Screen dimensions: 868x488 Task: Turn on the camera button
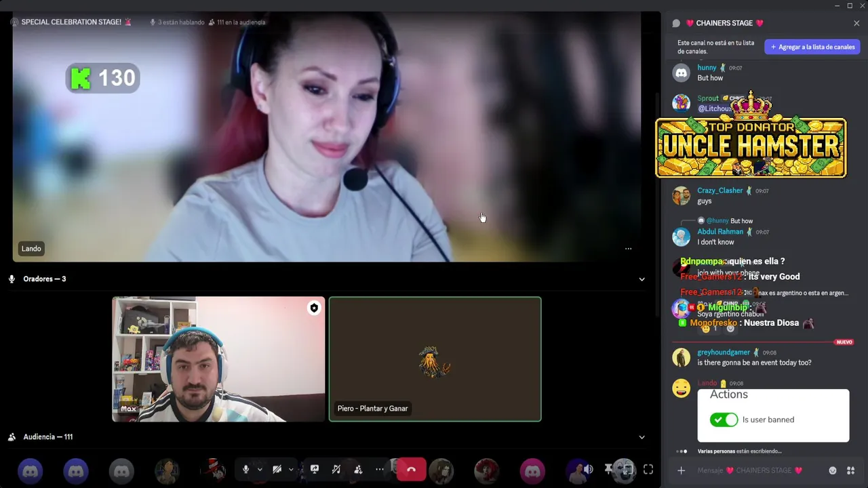tap(277, 469)
